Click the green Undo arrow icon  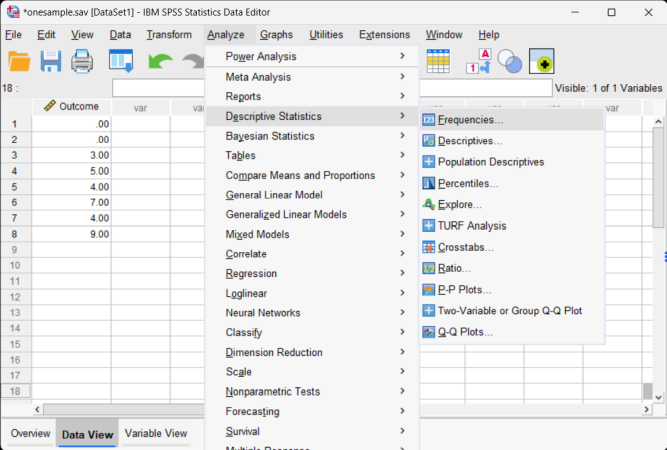pos(160,61)
